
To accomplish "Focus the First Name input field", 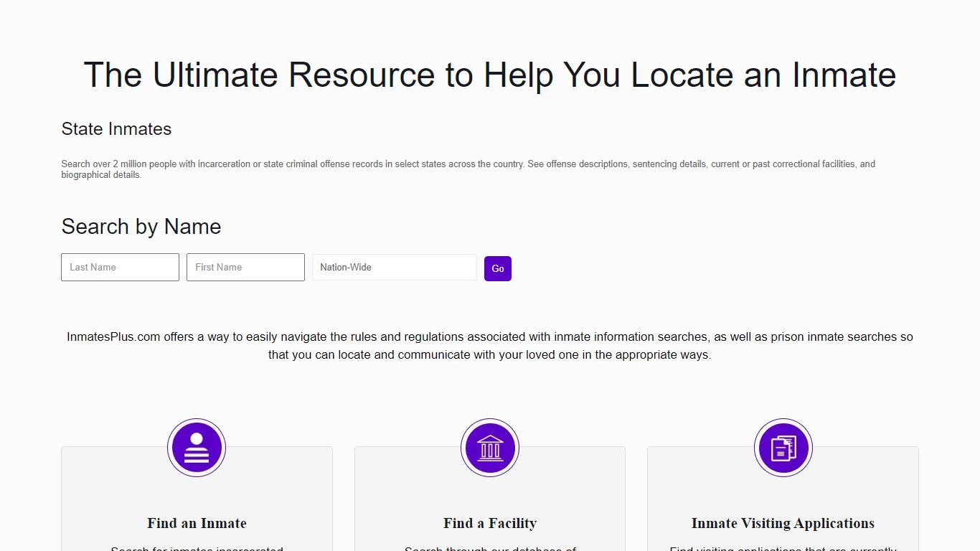I will pos(245,267).
